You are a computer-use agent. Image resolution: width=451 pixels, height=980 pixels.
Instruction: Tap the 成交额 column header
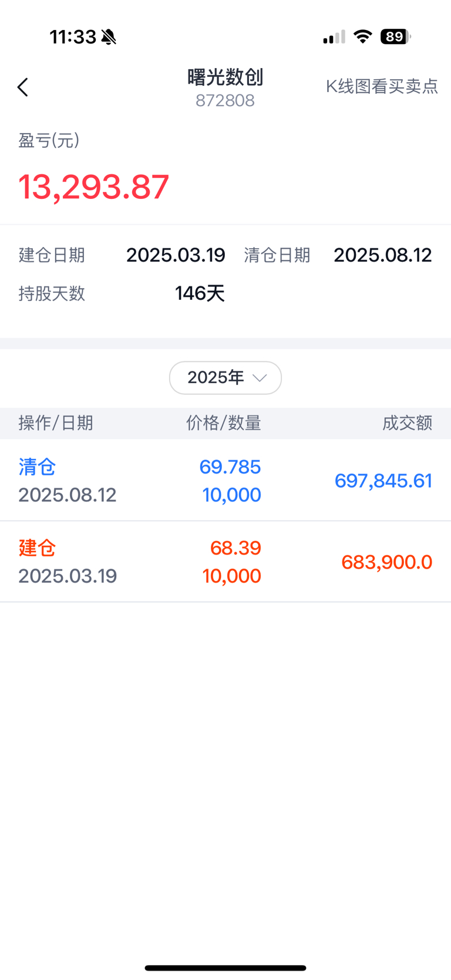[x=407, y=423]
